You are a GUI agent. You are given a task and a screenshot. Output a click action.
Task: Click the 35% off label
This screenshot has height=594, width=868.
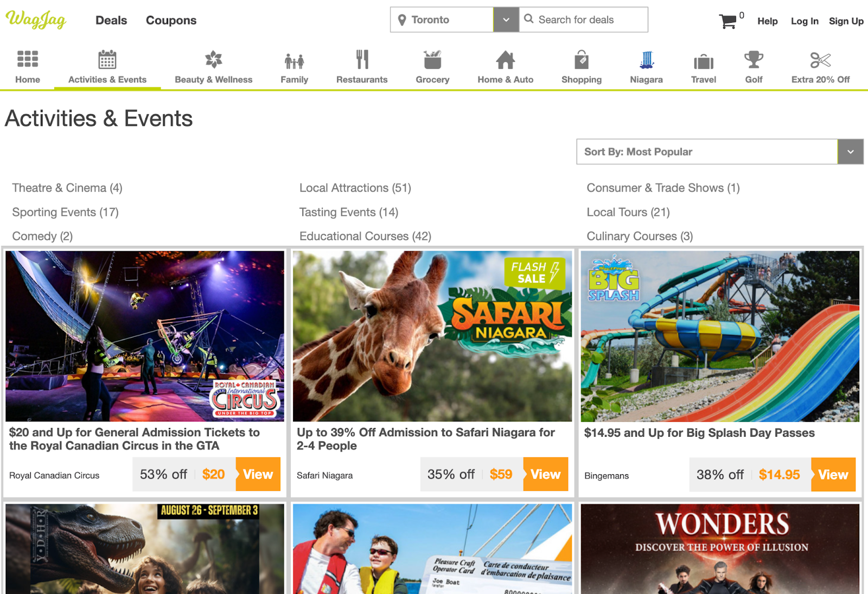[x=451, y=474]
